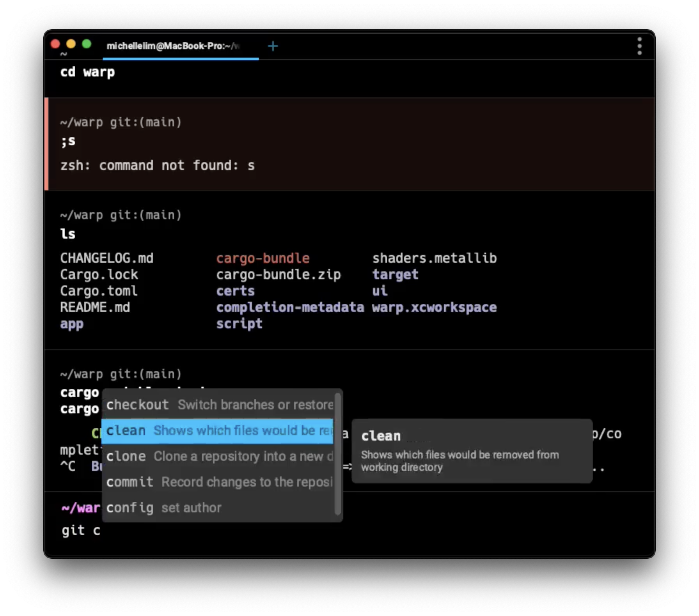Click the warp.xcworkspace directory name
This screenshot has height=616, width=699.
tap(434, 308)
